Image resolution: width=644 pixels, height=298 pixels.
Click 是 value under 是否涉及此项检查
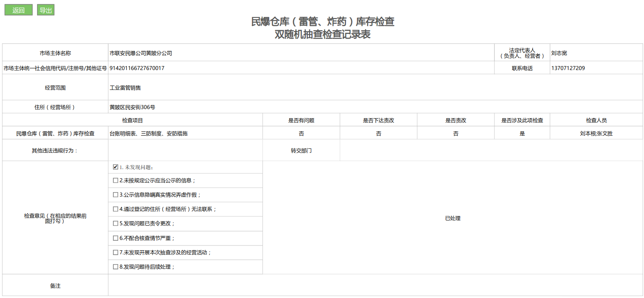pos(522,133)
